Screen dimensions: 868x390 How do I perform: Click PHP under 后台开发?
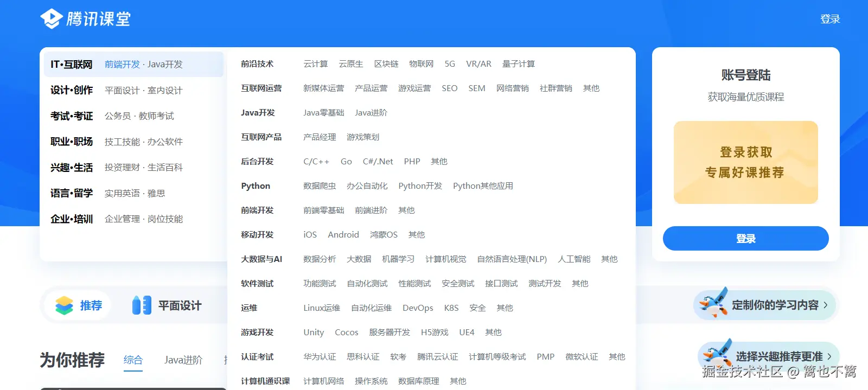412,162
